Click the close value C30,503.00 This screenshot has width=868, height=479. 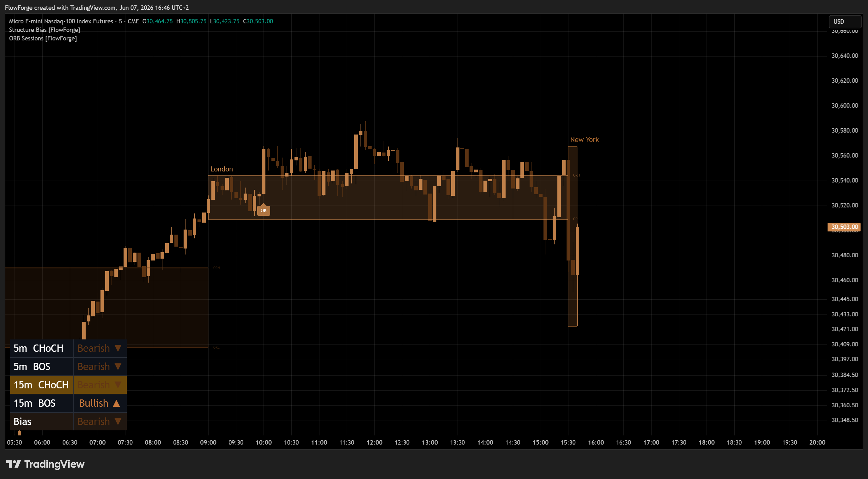(x=258, y=21)
